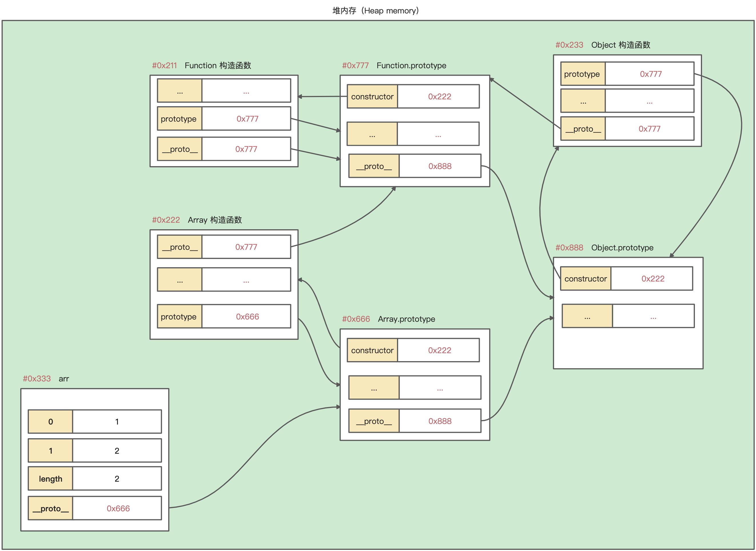The width and height of the screenshot is (756, 551).
Task: Click constructor key cell in Array.prototype box
Action: click(x=372, y=350)
